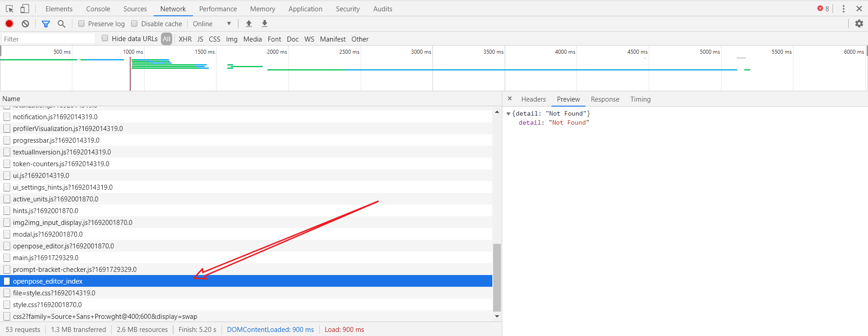868x336 pixels.
Task: Select the ui_settings_hints.js request
Action: tap(246, 187)
